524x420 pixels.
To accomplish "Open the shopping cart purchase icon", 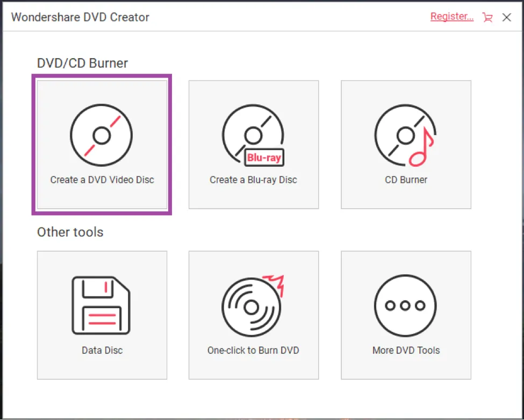I will 487,17.
